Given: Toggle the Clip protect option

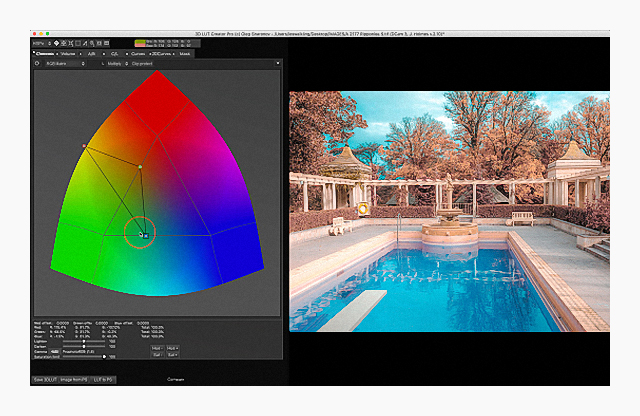Looking at the screenshot, I should tap(142, 64).
